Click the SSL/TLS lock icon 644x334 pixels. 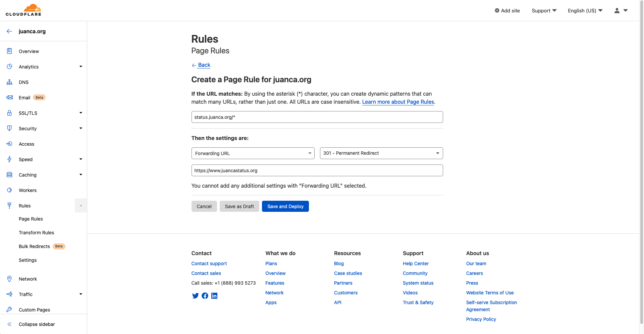[x=9, y=113]
